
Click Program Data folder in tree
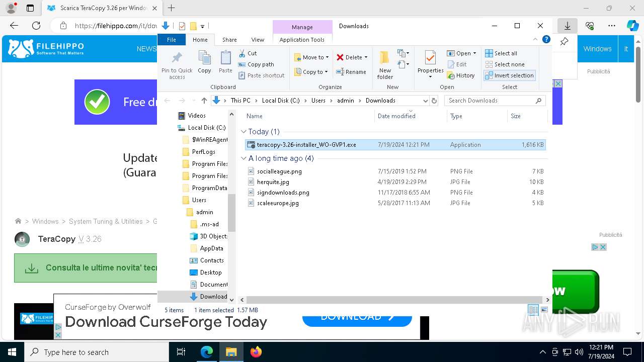pyautogui.click(x=205, y=188)
